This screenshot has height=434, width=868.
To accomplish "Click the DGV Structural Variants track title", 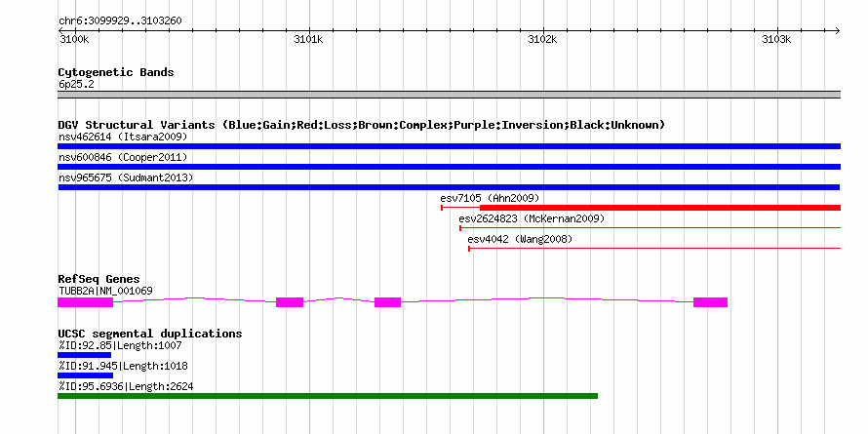I will coord(362,125).
